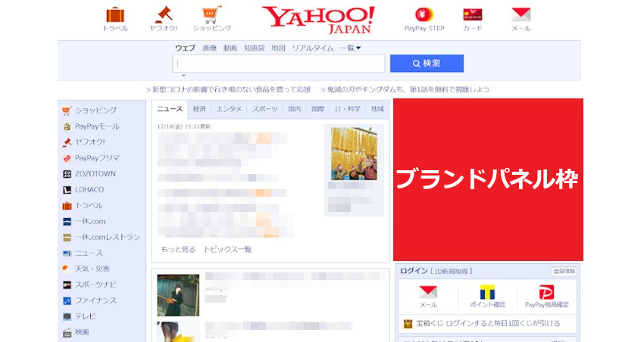Click the ファイナンス chart icon in sidebar
Viewport: 644px width, 342px height.
[x=67, y=300]
